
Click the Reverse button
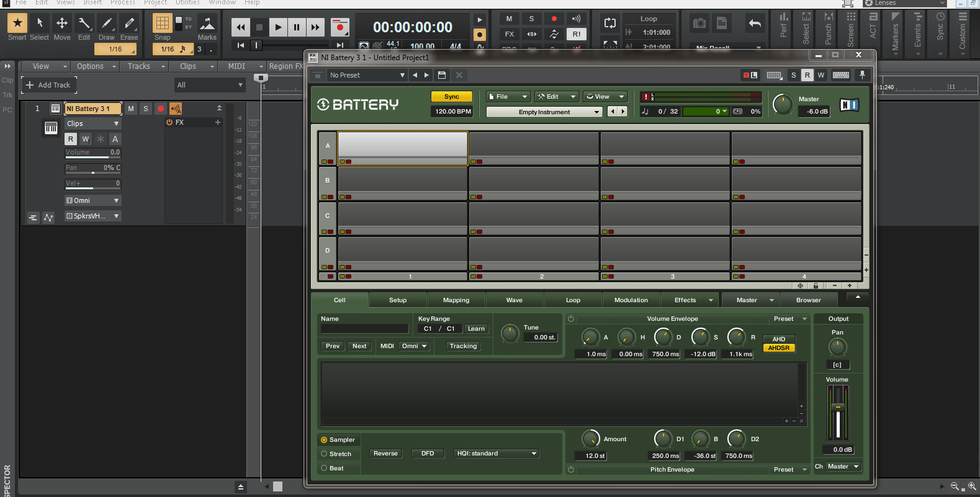(385, 454)
